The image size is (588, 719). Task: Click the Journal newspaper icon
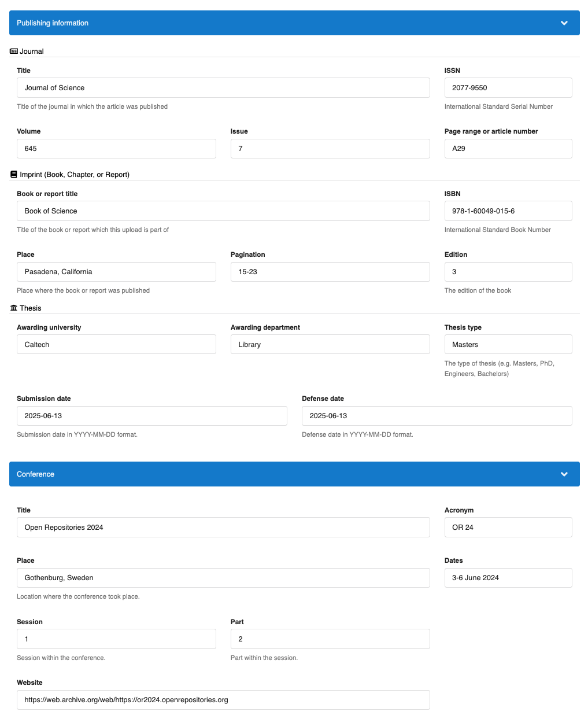click(14, 51)
